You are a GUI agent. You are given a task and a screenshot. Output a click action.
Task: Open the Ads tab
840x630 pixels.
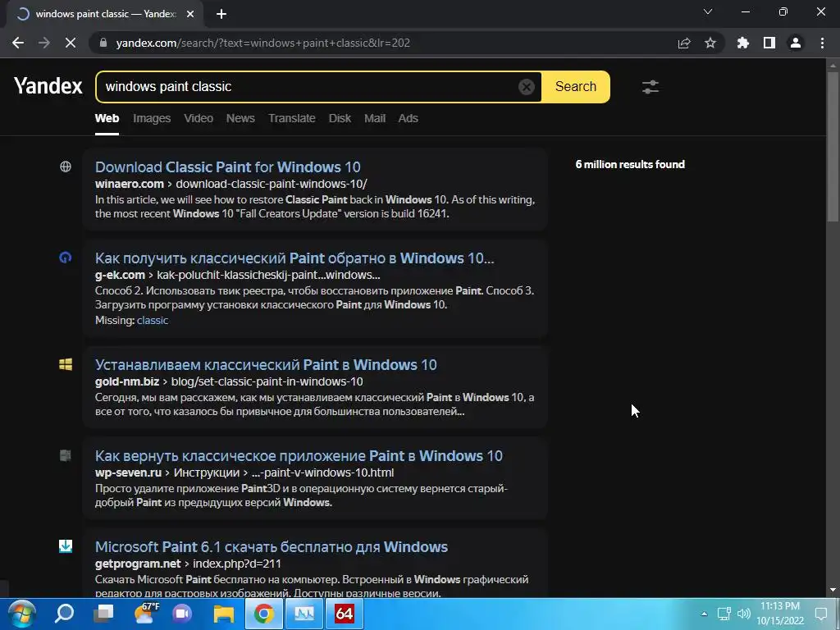coord(409,118)
